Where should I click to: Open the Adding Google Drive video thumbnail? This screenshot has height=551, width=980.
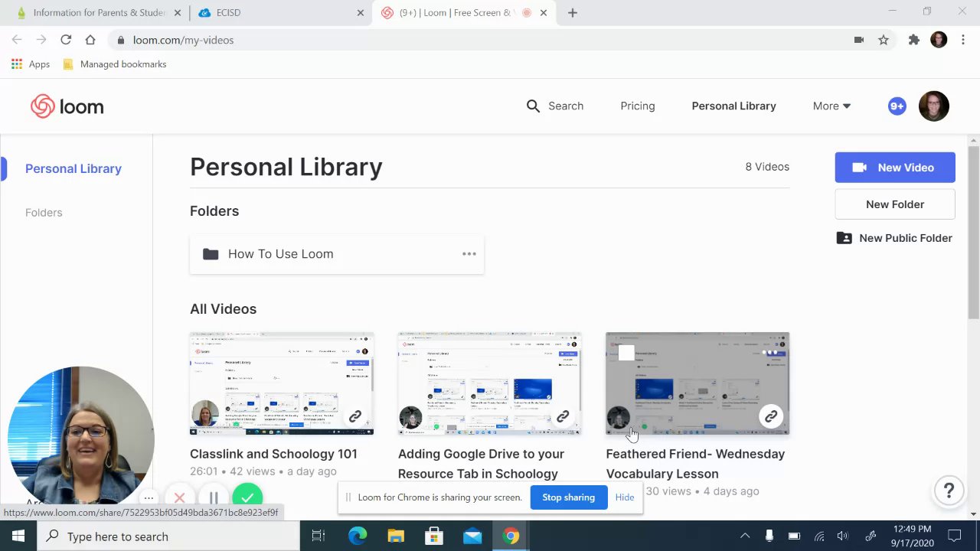(489, 383)
